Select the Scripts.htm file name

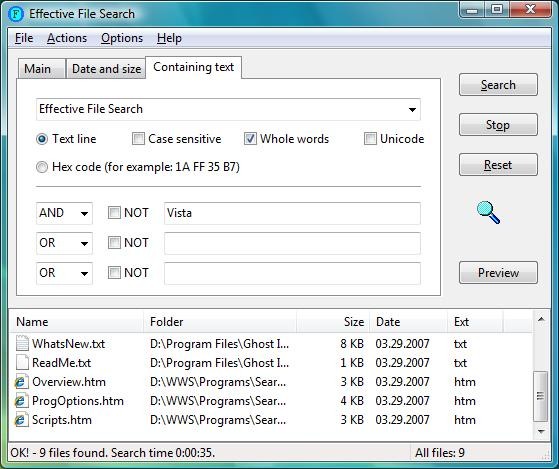62,420
